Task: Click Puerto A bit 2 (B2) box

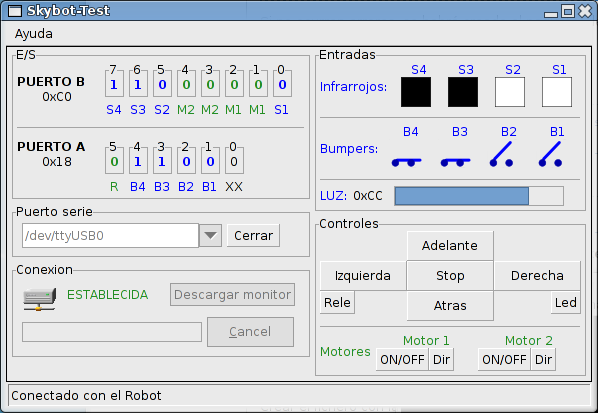Action: click(186, 160)
